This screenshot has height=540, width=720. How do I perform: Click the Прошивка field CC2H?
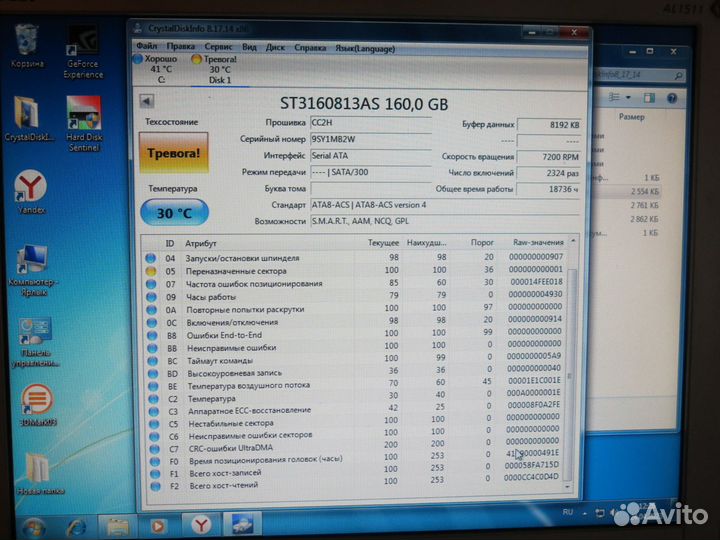coord(371,123)
